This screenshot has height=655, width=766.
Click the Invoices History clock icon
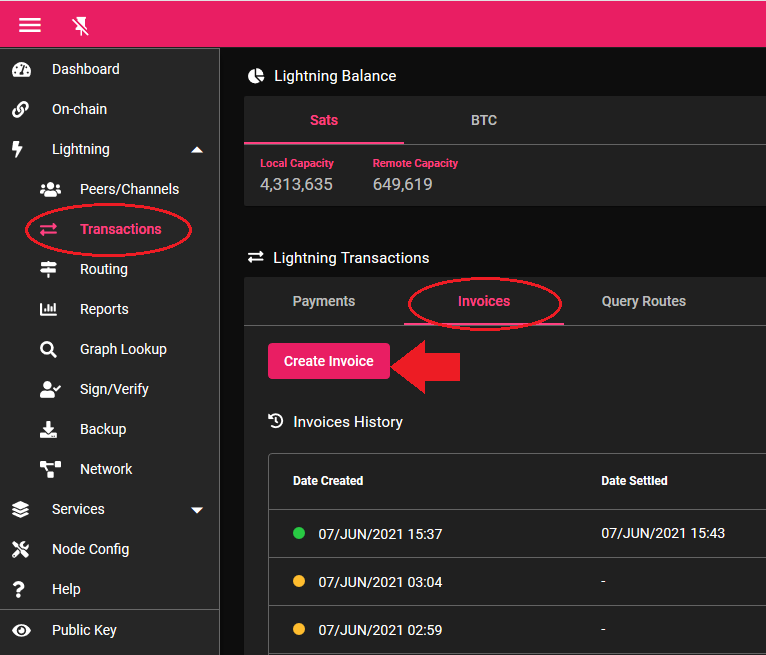pyautogui.click(x=276, y=421)
